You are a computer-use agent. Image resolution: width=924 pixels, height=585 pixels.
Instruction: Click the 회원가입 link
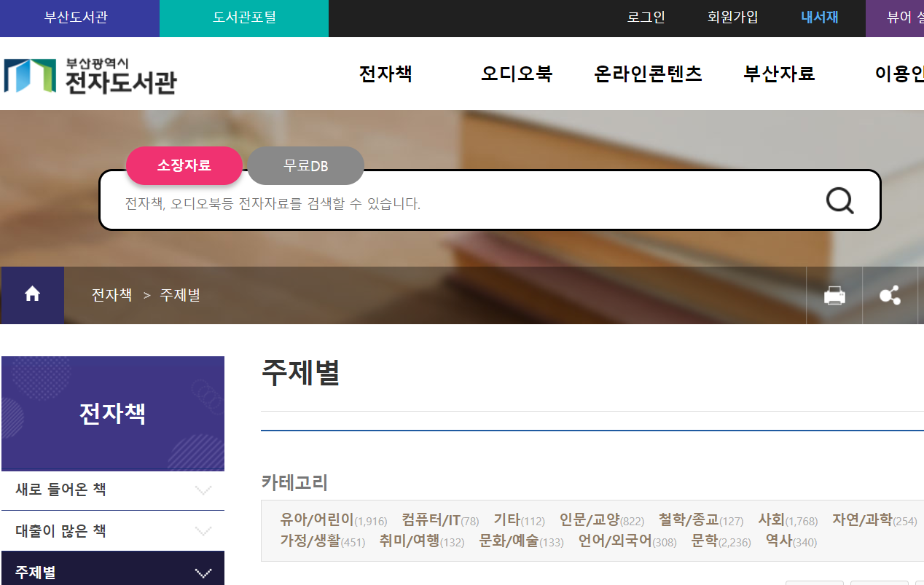tap(732, 17)
